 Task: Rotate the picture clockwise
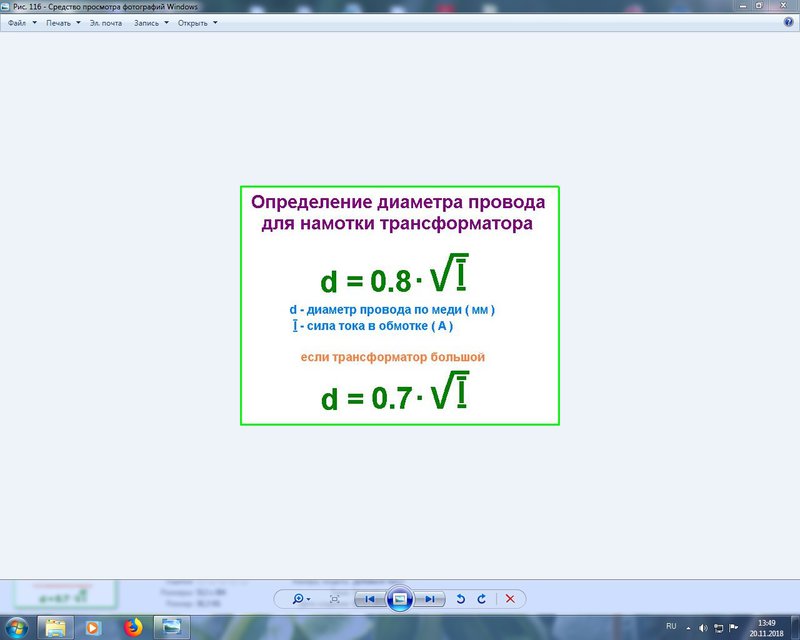point(482,599)
